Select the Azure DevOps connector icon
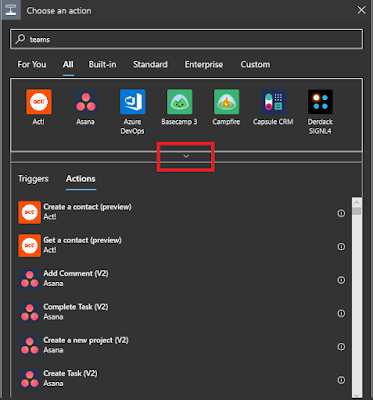 [132, 102]
